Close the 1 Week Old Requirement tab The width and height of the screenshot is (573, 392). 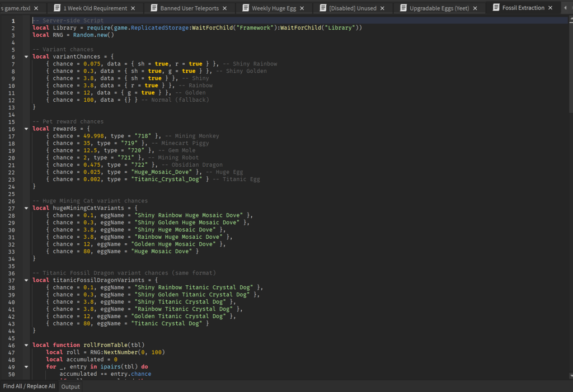click(133, 8)
